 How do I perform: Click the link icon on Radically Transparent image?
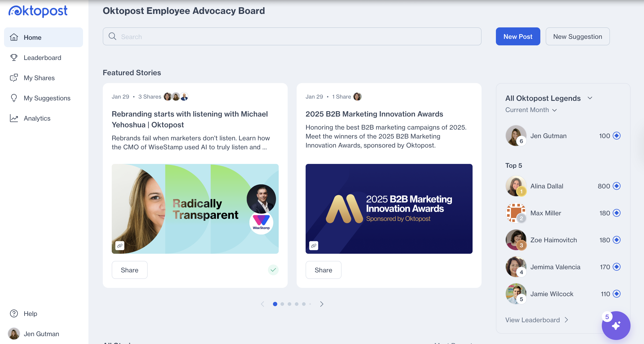click(120, 246)
